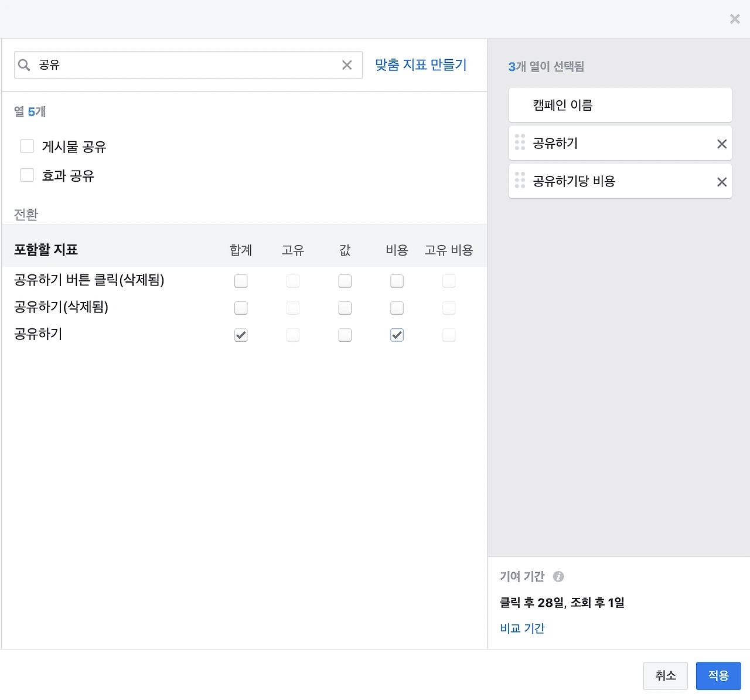The image size is (750, 700).
Task: Remove the 공유하기당 비용 selected column
Action: pyautogui.click(x=722, y=182)
